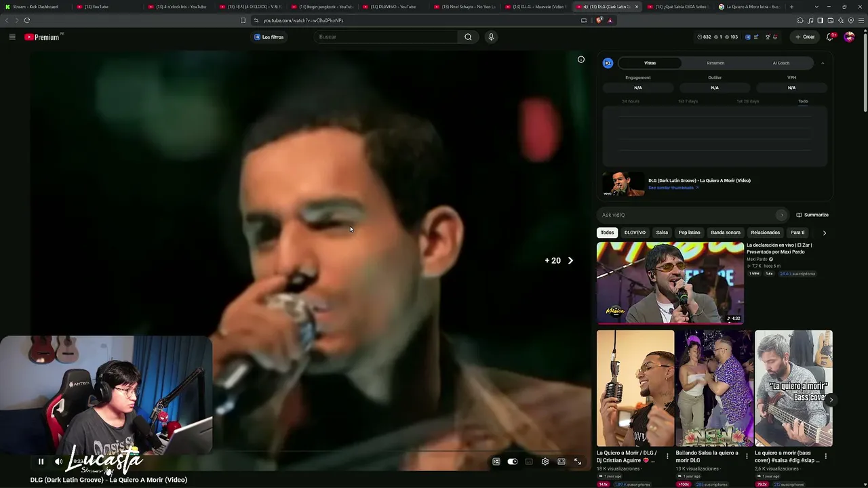Select the 1st 7 days range
Screen dimensions: 868x488
(688, 101)
